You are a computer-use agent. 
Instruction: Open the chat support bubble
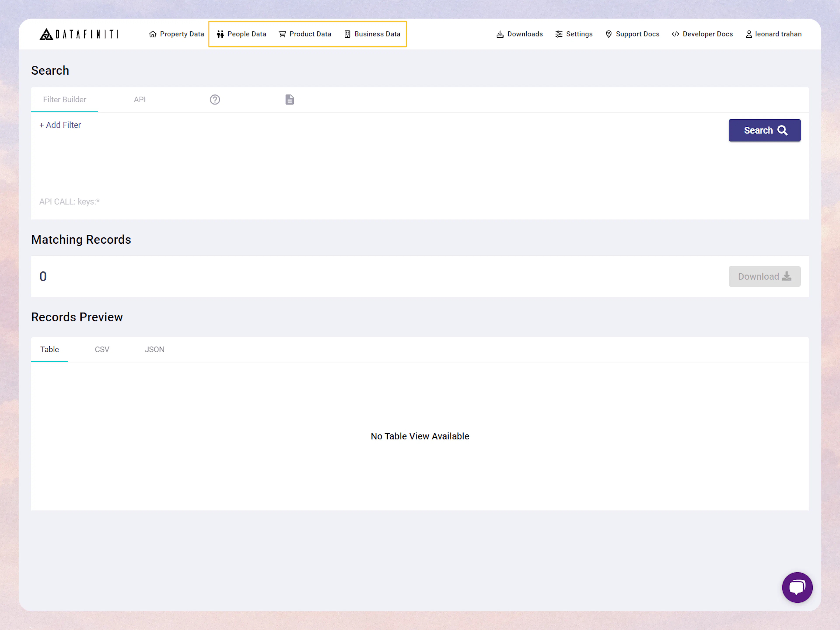pyautogui.click(x=798, y=588)
